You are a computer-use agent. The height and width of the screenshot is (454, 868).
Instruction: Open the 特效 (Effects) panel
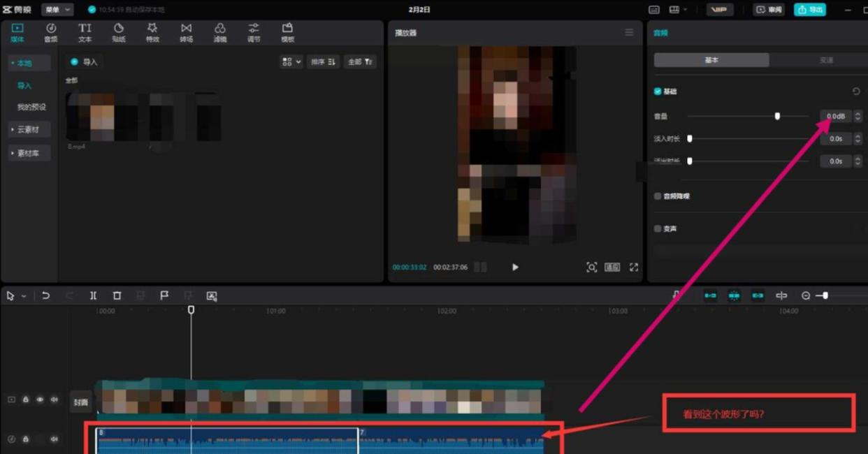[x=152, y=32]
